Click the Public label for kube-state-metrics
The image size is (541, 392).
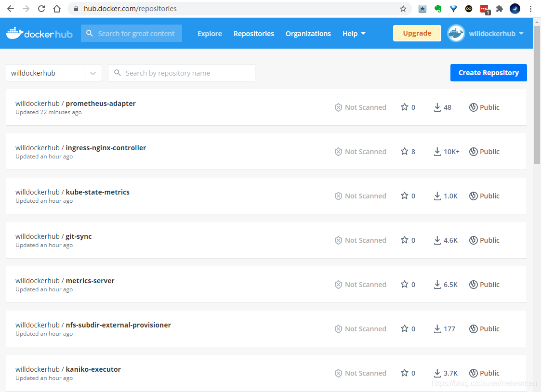pyautogui.click(x=489, y=196)
